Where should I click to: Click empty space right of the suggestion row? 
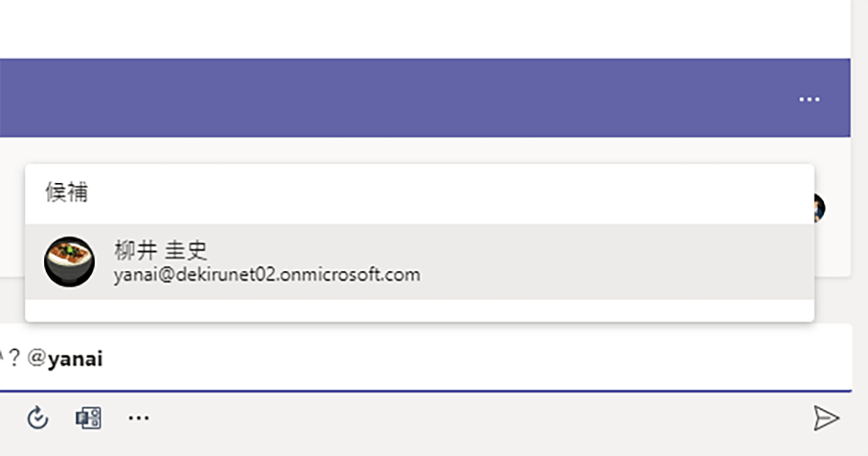[x=615, y=262]
